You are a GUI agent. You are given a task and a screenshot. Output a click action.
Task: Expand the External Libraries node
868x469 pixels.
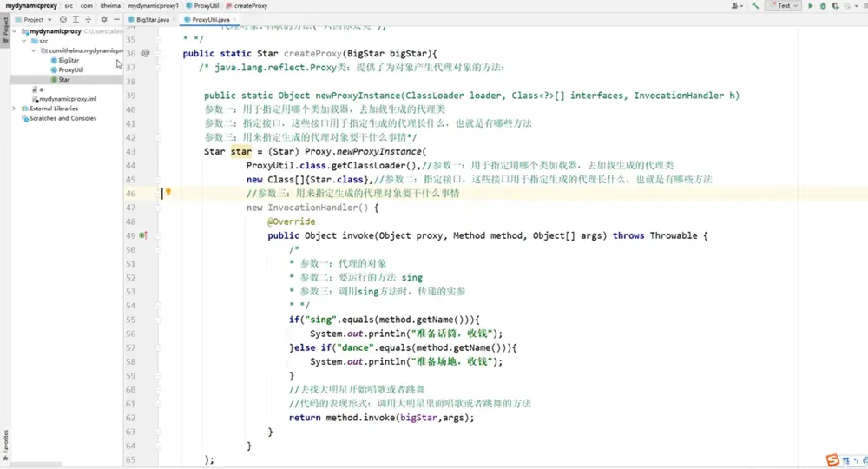click(15, 109)
